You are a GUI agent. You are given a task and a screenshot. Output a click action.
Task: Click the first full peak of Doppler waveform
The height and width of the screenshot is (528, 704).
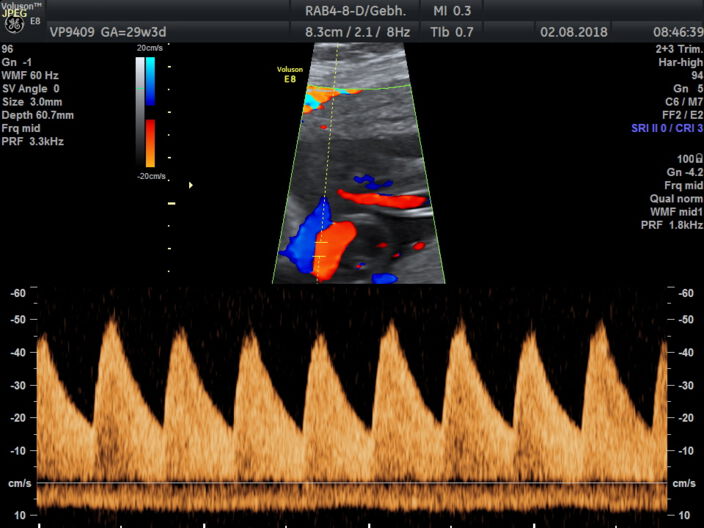(x=112, y=320)
